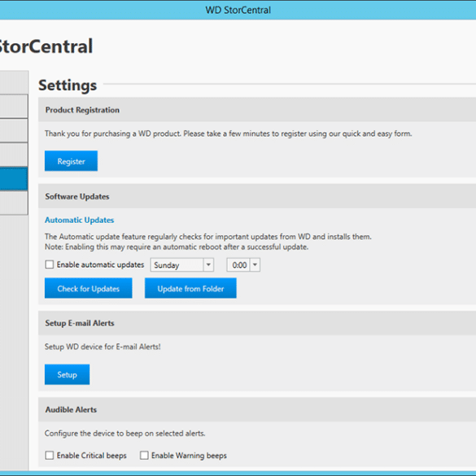Viewport: 476px width, 476px height.
Task: Open the E-mail Alerts Setup button
Action: [x=67, y=374]
